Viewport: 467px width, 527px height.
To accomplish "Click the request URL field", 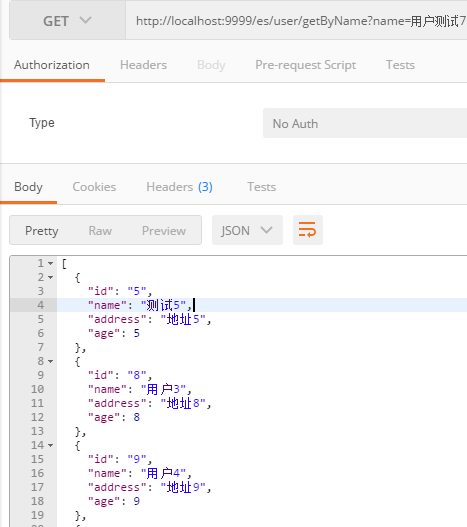I will point(297,21).
